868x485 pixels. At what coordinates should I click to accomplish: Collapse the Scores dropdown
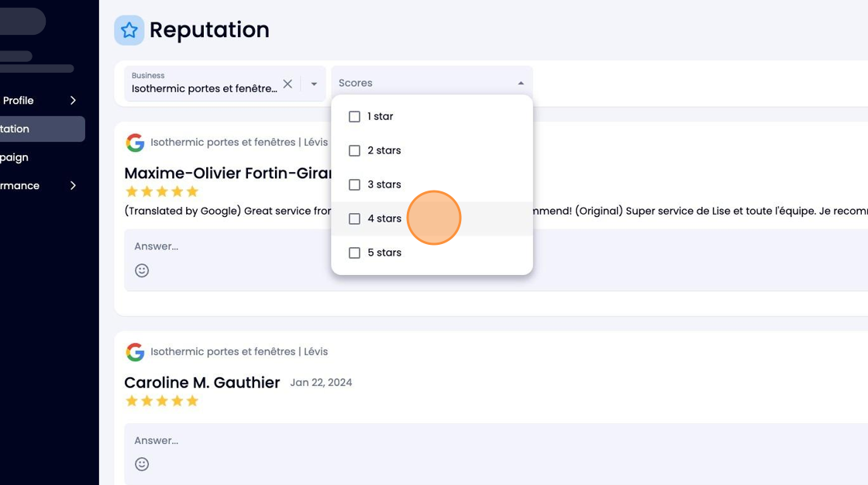click(x=520, y=83)
